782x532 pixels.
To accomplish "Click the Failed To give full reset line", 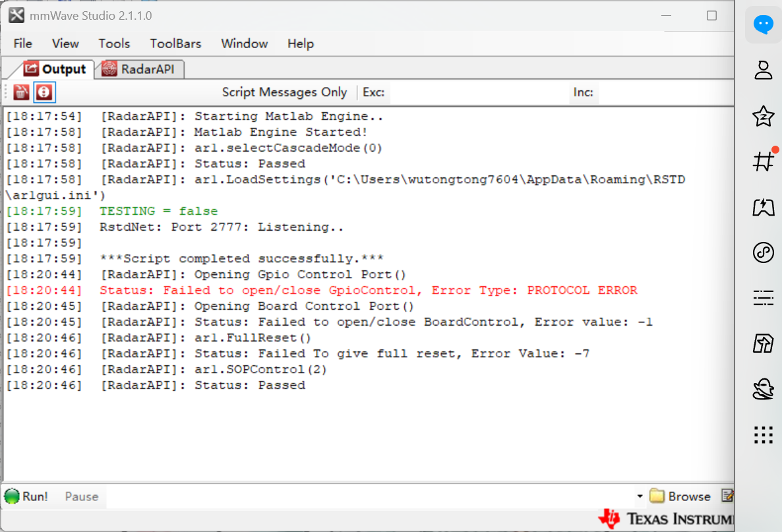I will [298, 353].
